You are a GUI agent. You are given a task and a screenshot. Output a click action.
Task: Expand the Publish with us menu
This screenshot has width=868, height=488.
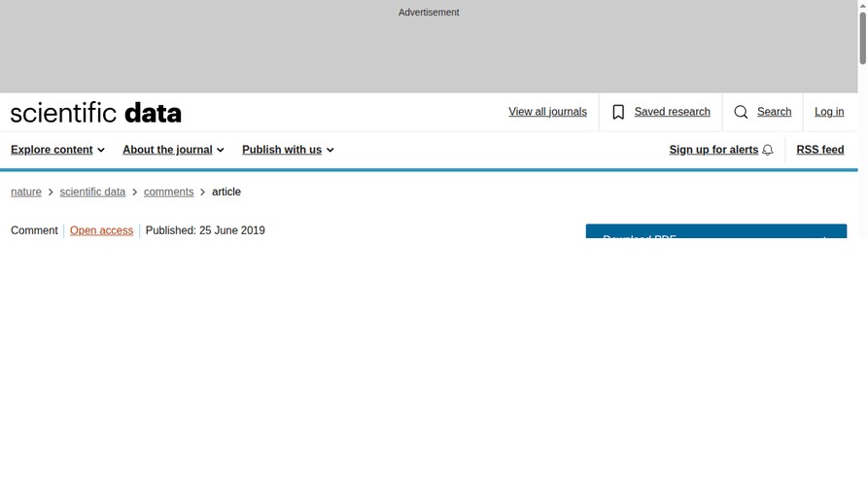288,150
